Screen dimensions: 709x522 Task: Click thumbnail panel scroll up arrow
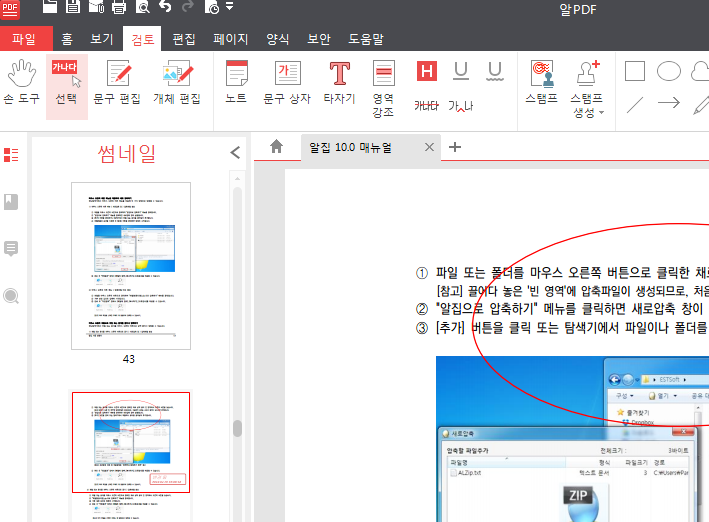[x=237, y=179]
